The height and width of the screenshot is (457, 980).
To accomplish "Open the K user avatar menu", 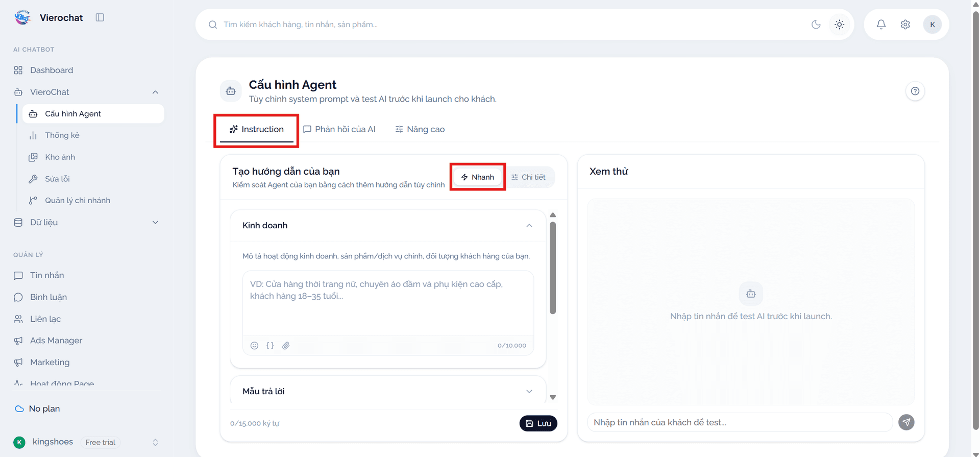I will (932, 25).
